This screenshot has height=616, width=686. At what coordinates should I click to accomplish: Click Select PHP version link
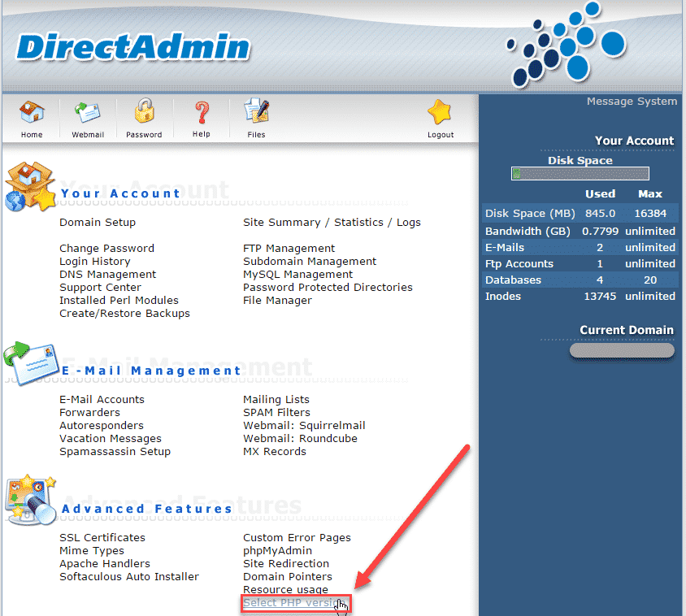[x=293, y=603]
